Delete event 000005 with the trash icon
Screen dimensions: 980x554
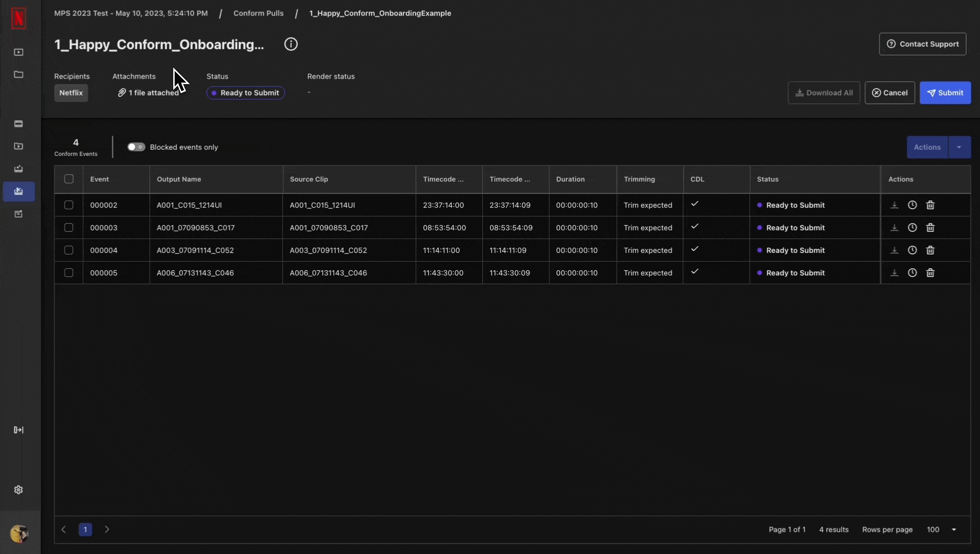[x=930, y=273]
